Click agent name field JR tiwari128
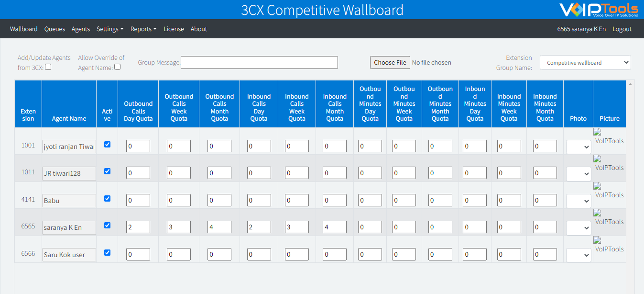The width and height of the screenshot is (644, 294). tap(69, 173)
